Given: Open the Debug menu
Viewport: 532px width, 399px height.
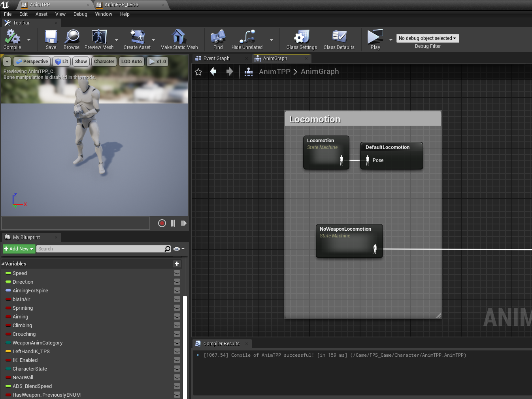Looking at the screenshot, I should tap(80, 14).
